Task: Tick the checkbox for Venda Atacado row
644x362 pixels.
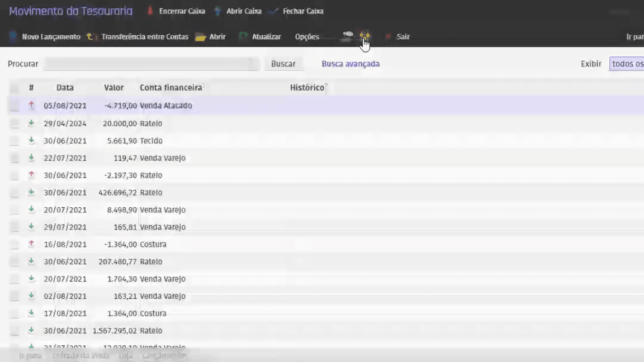Action: click(15, 106)
